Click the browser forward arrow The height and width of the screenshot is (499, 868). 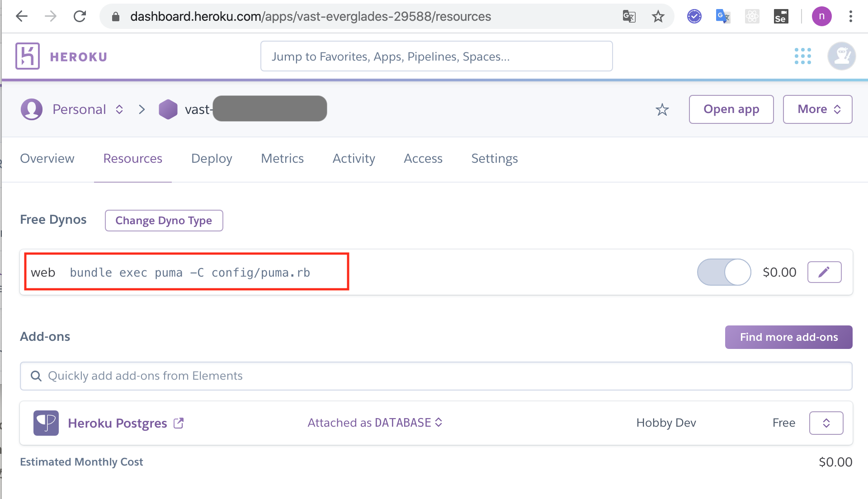pos(51,17)
